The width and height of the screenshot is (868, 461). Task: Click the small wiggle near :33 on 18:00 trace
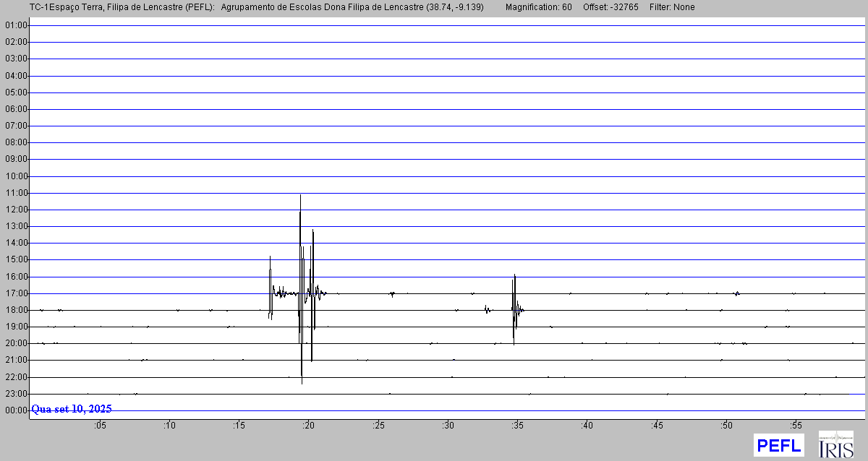(x=488, y=310)
